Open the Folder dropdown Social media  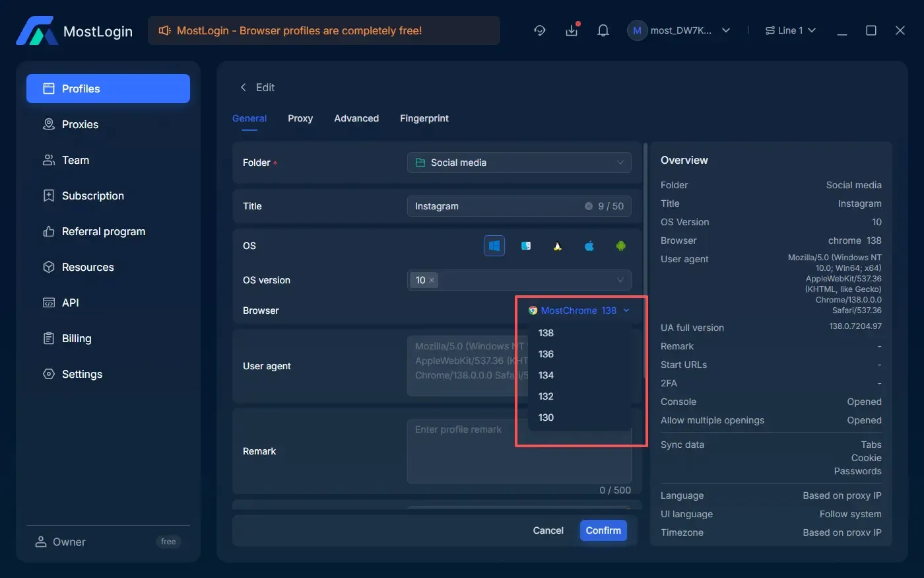pyautogui.click(x=519, y=163)
